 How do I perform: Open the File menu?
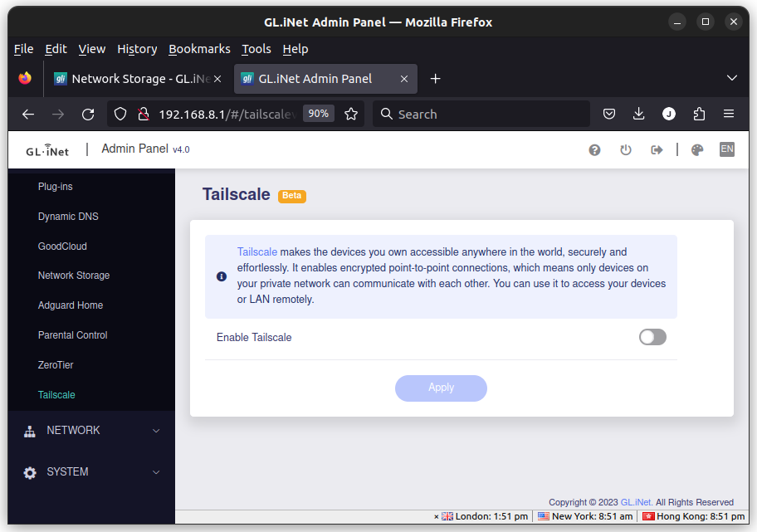(x=23, y=49)
